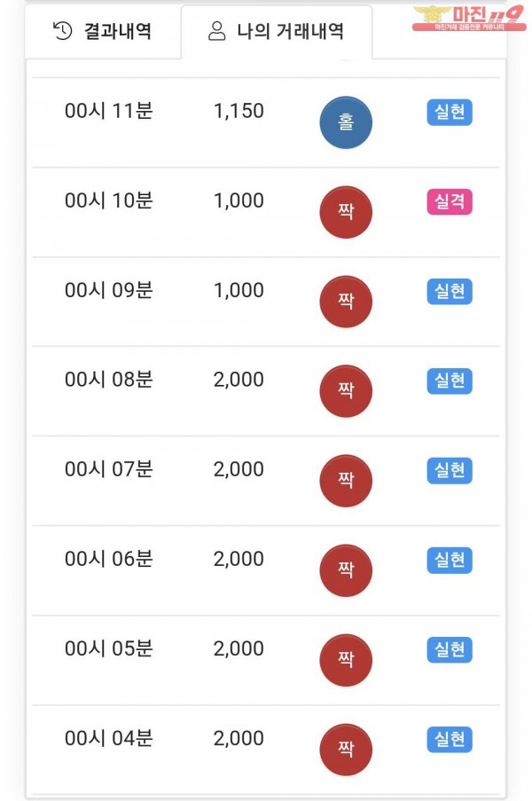Tap the 실현 badge at 00시 09분
The height and width of the screenshot is (801, 532).
point(450,291)
